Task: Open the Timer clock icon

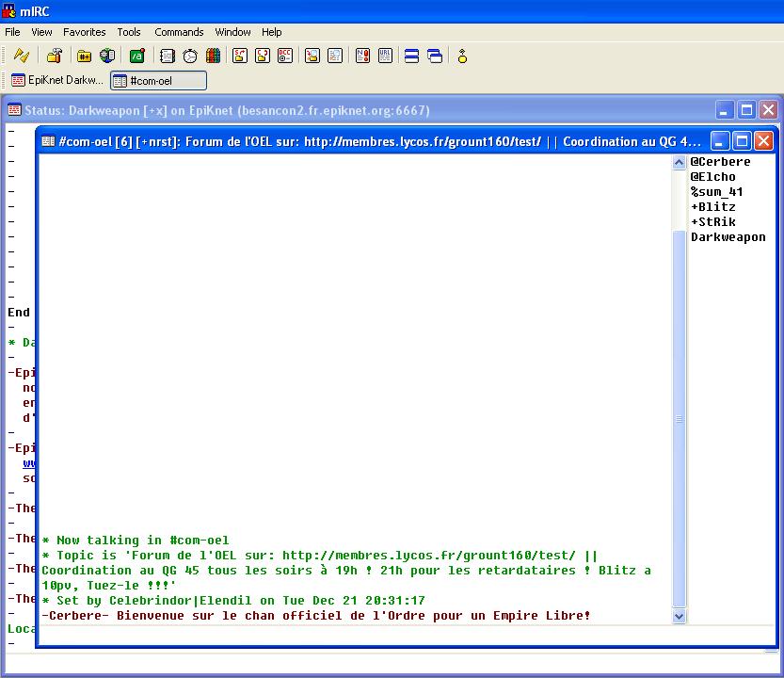Action: (190, 56)
